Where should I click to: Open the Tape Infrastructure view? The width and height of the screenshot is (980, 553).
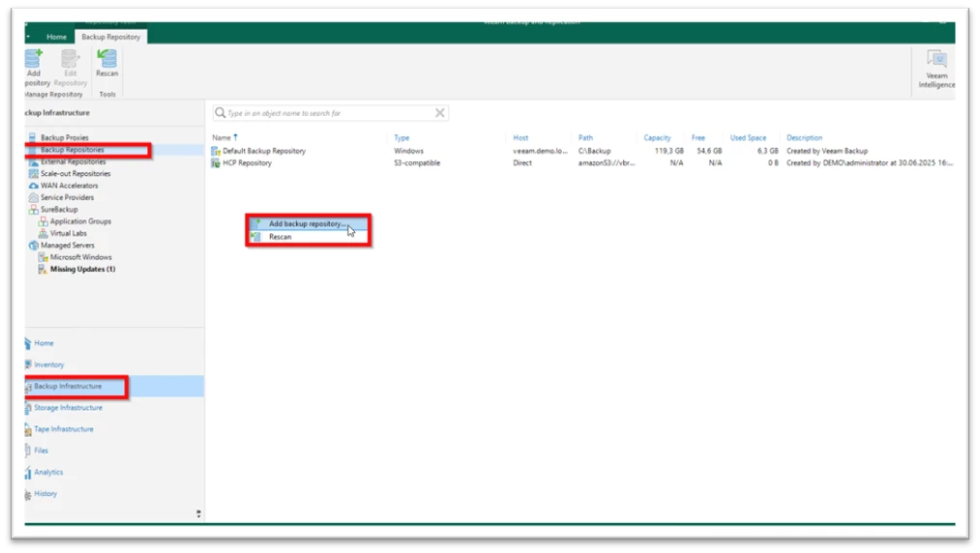(x=64, y=429)
